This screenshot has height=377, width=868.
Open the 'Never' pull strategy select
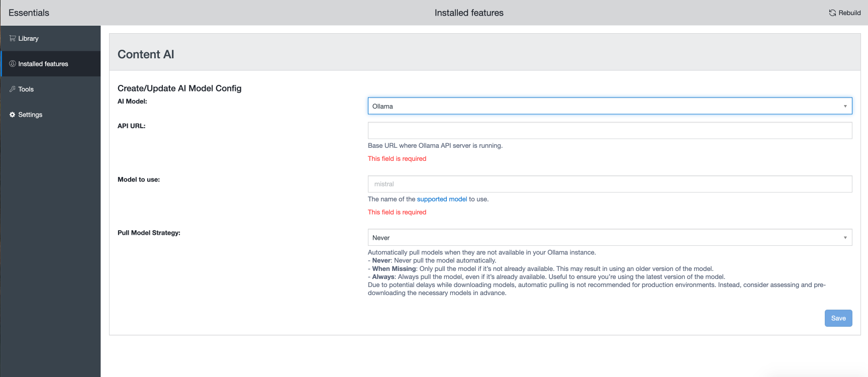tap(603, 238)
